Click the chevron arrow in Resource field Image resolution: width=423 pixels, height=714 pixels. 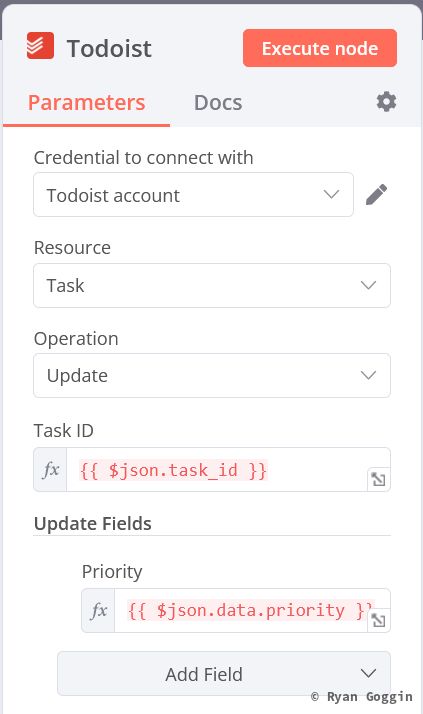tap(368, 286)
